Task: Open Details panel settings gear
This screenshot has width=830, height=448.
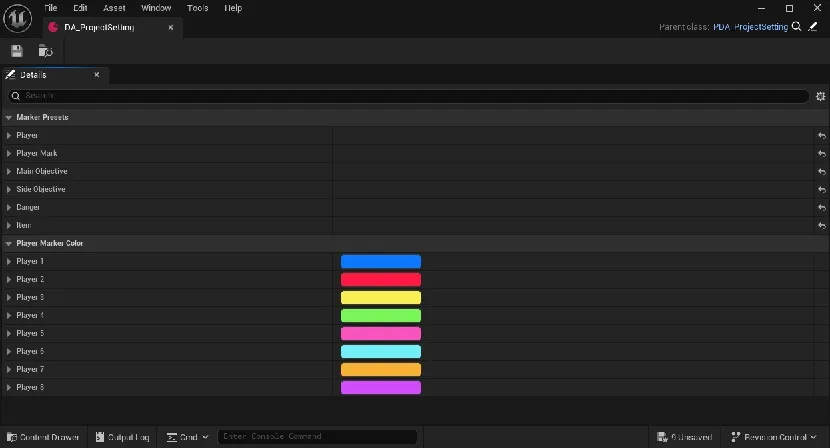Action: [x=820, y=96]
